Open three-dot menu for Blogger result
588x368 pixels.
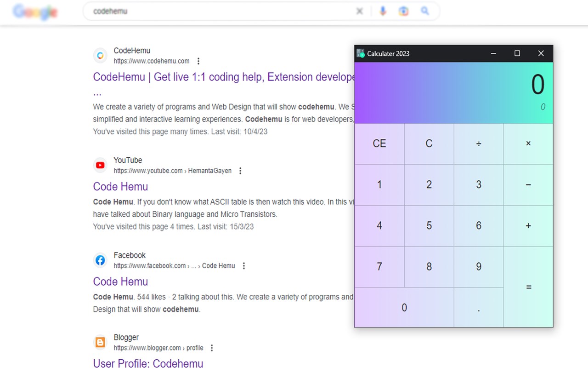tap(212, 348)
